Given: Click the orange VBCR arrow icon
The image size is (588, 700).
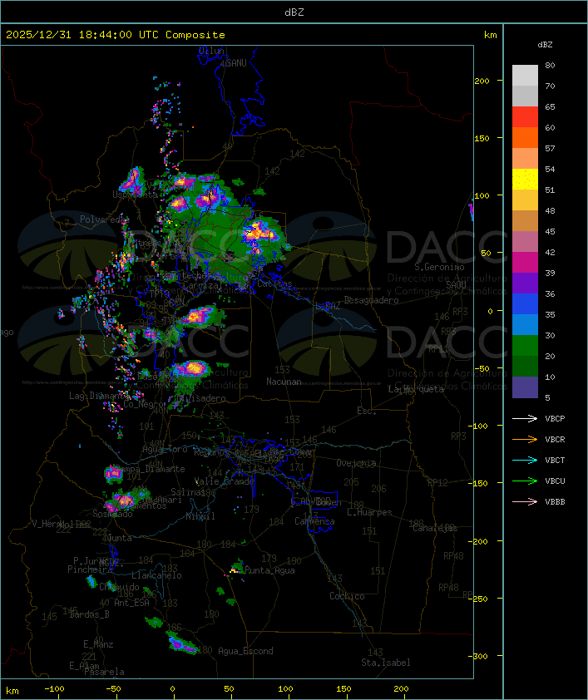Looking at the screenshot, I should [525, 440].
